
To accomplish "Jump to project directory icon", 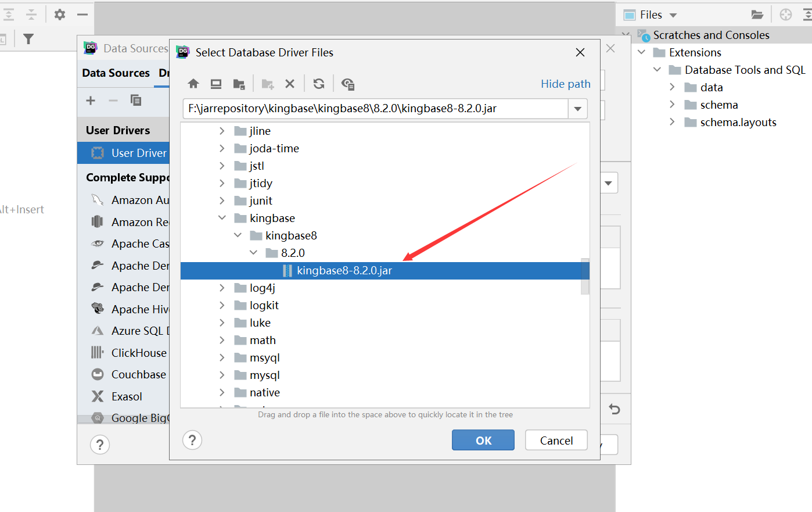I will (239, 84).
